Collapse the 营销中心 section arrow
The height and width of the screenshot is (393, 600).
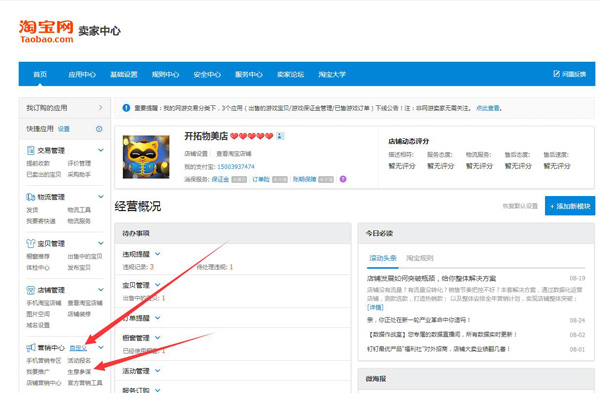pos(101,347)
